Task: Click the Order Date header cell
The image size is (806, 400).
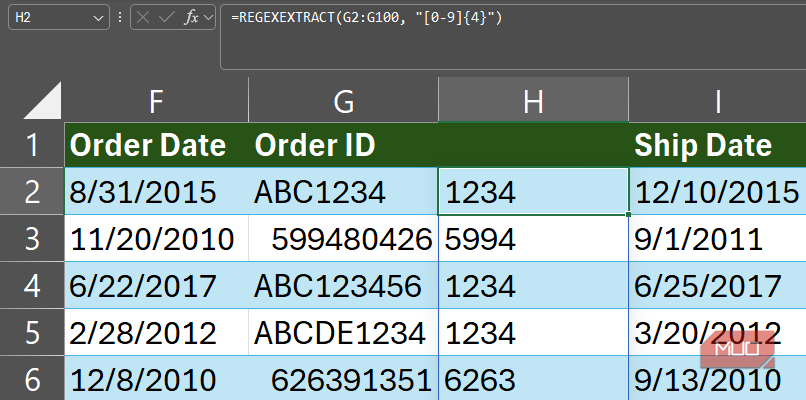Action: point(156,145)
